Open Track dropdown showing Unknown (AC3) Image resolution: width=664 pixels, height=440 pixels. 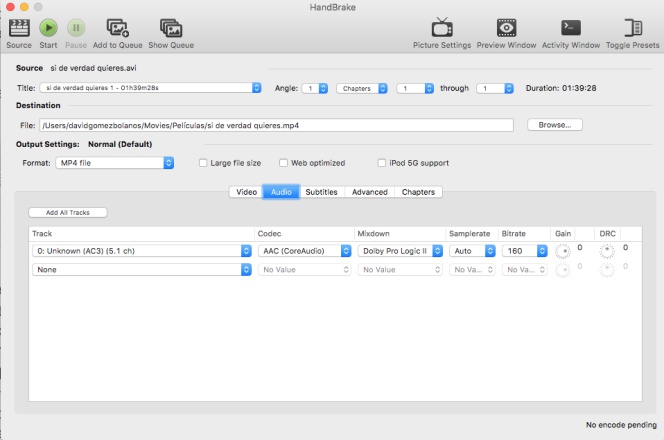[142, 251]
